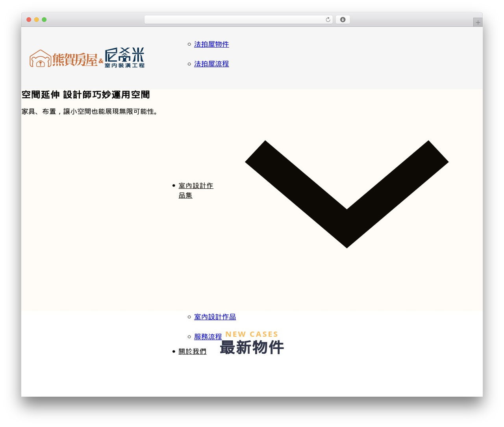
Task: Click the NEW CASES label
Action: [252, 334]
